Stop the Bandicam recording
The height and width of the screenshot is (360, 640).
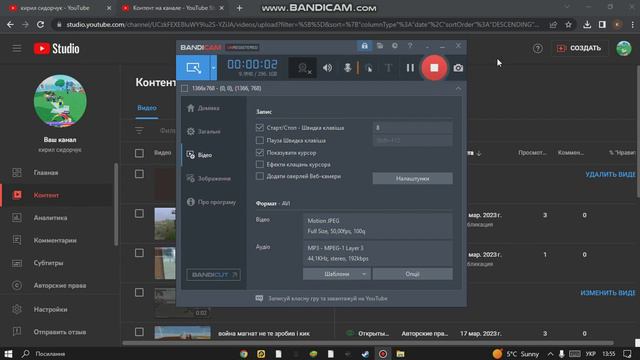pyautogui.click(x=434, y=68)
